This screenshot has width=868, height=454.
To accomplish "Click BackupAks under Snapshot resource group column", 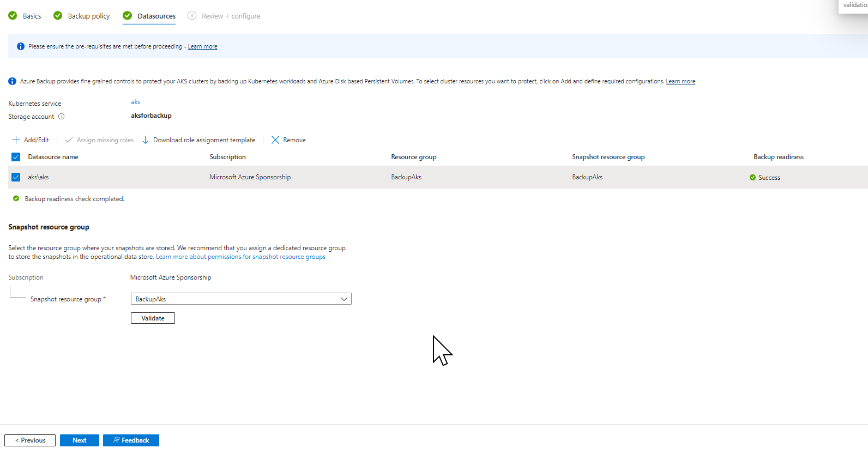I will coord(587,177).
